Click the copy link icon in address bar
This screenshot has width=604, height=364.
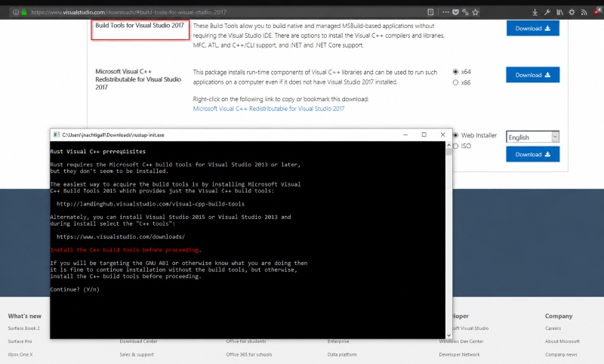tap(465, 12)
